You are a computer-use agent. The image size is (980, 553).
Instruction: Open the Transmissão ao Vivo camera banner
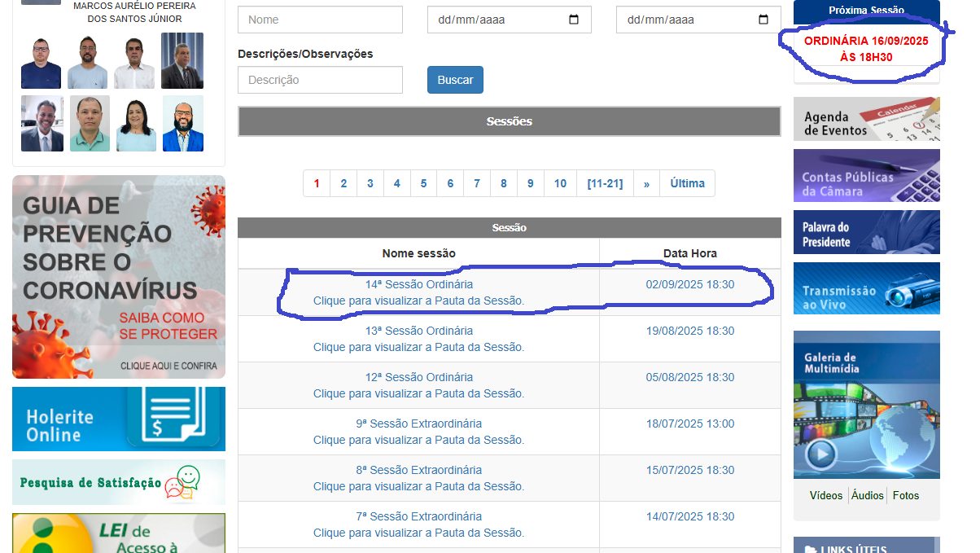tap(866, 288)
